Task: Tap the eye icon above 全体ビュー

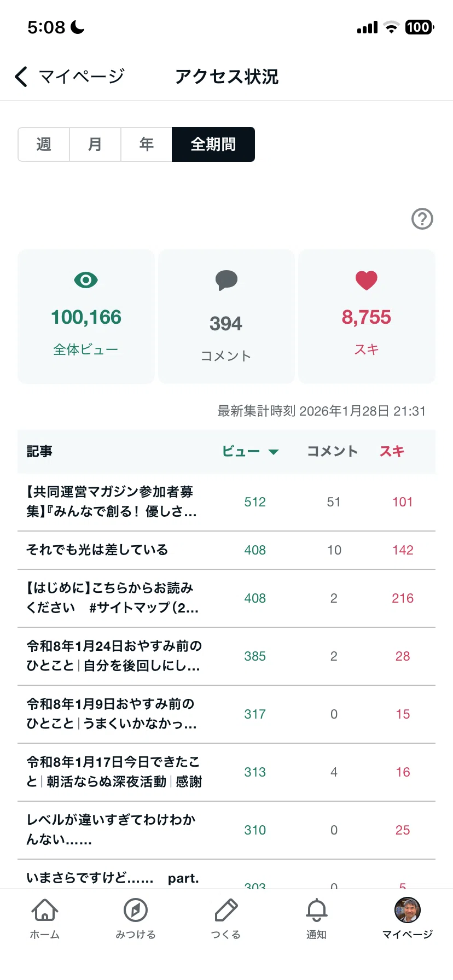Action: point(86,280)
